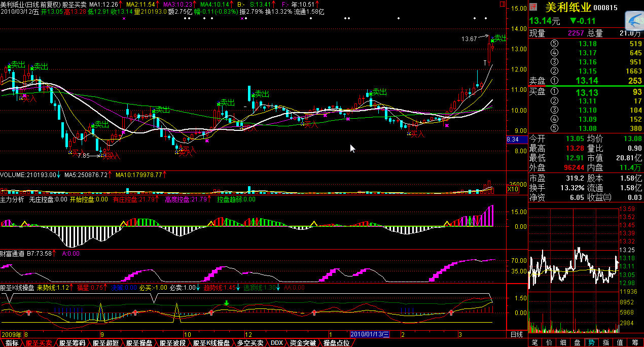Click the 换手 value 13.32% in right panel
644x347 pixels.
point(571,188)
